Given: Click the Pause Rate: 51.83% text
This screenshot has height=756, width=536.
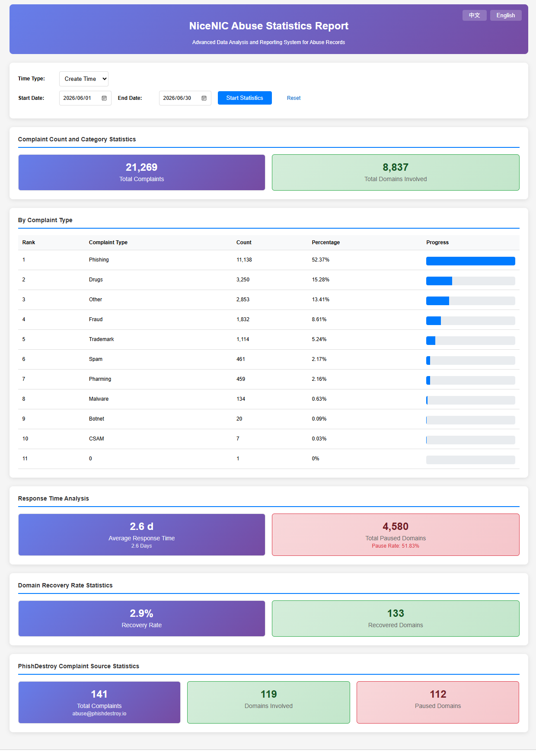Looking at the screenshot, I should coord(396,546).
